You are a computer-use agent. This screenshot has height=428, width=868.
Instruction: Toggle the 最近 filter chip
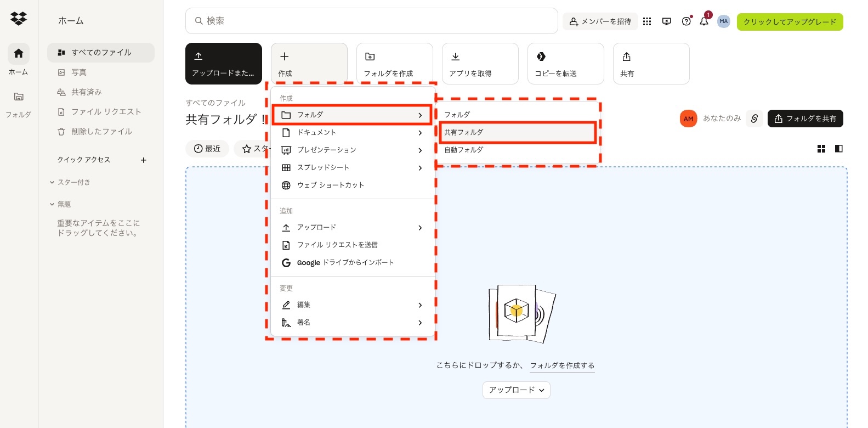point(207,149)
